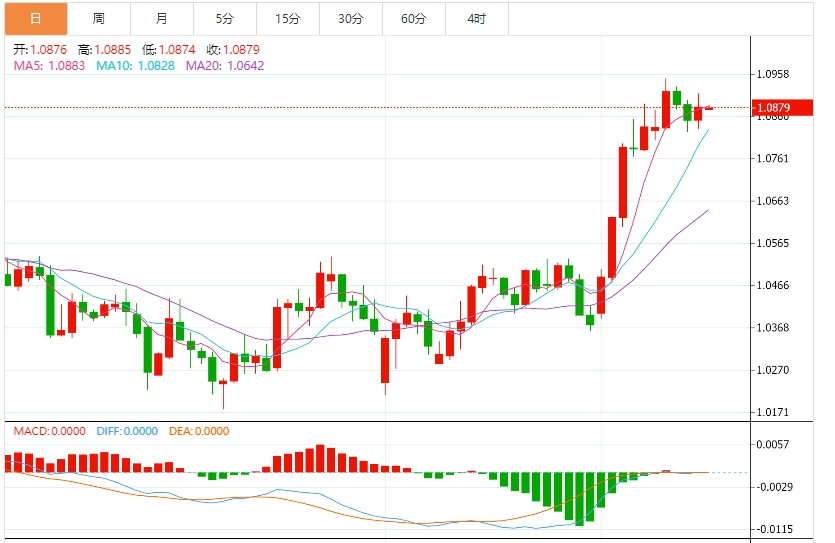835x543 pixels.
Task: Click the 开:1.0876 opening price text
Action: [39, 50]
